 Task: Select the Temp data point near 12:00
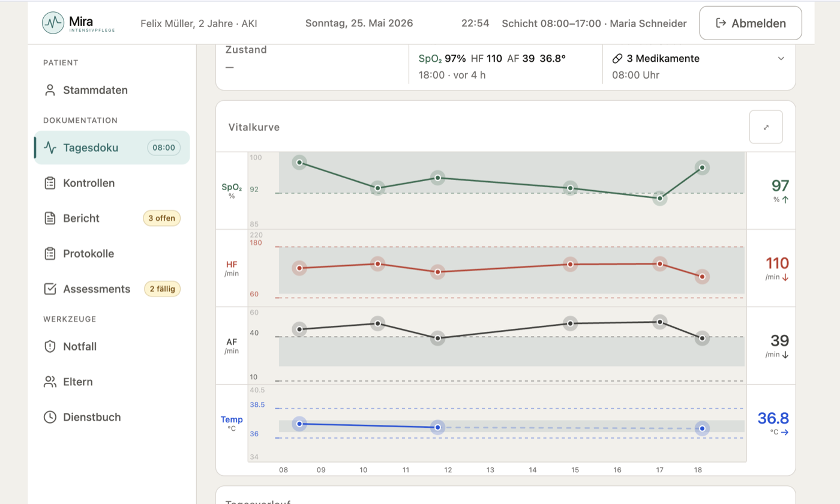tap(438, 427)
